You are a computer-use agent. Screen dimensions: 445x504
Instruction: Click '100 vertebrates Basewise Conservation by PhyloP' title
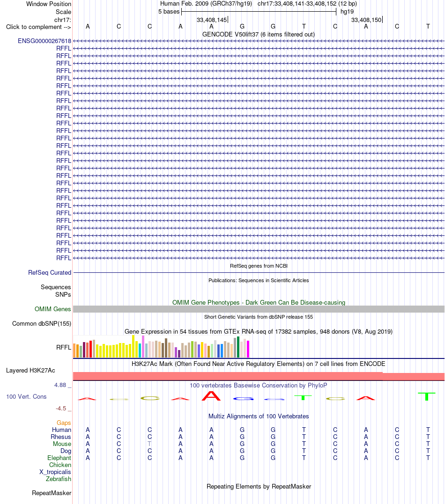tap(259, 386)
